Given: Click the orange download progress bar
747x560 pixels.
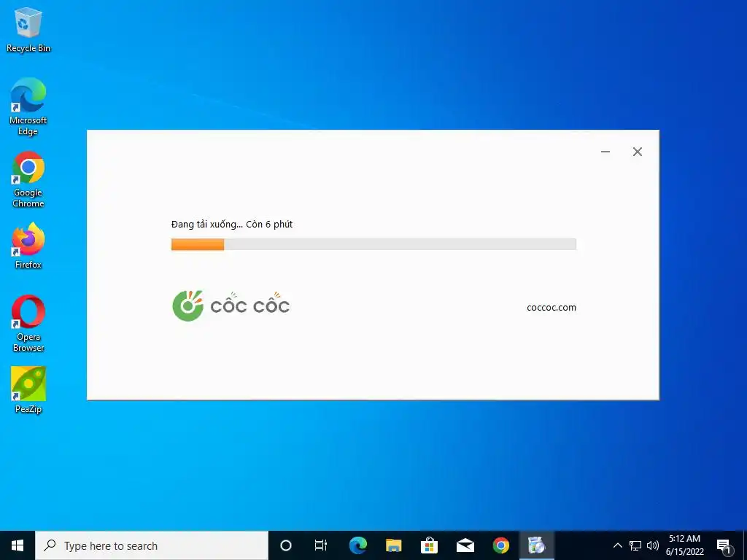Looking at the screenshot, I should [373, 244].
